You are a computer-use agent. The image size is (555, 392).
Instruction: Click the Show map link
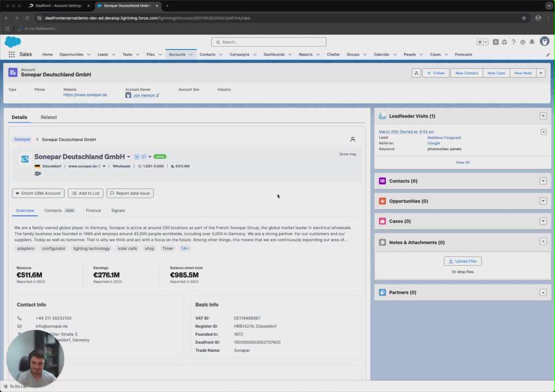[x=347, y=154]
